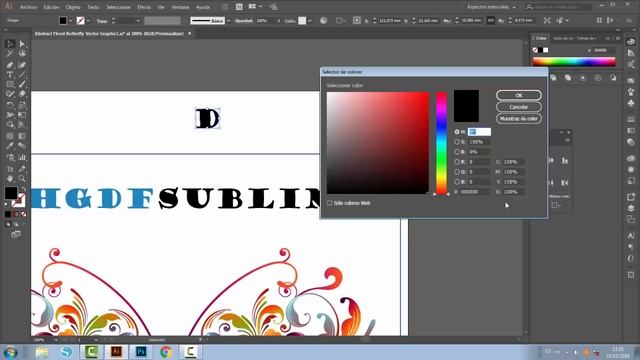This screenshot has height=360, width=640.
Task: Select the Paintbrush tool
Action: (x=22, y=84)
